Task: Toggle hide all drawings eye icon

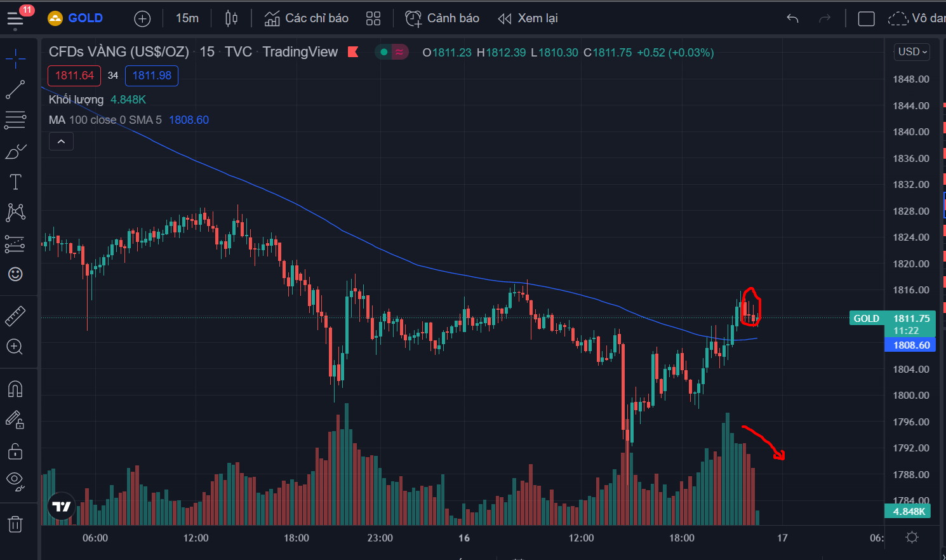Action: (x=15, y=481)
